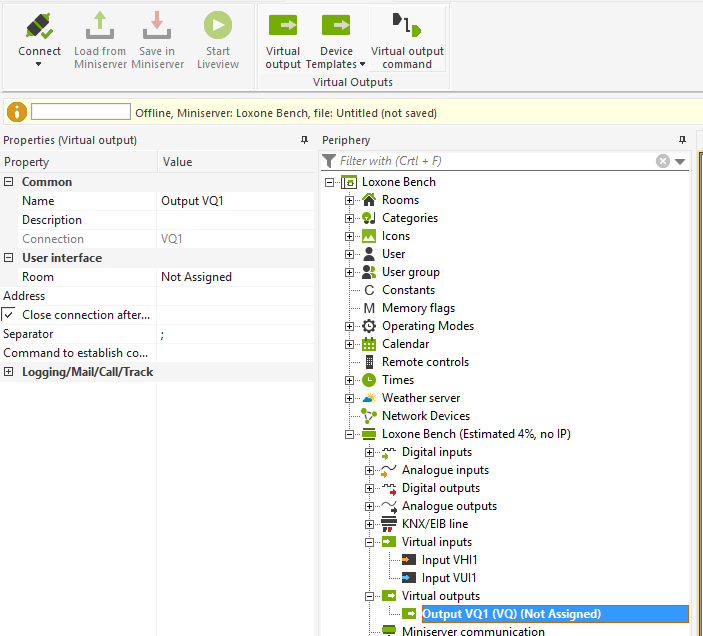Viewport: 703px width, 636px height.
Task: Click the Virtual output command icon
Action: [406, 26]
